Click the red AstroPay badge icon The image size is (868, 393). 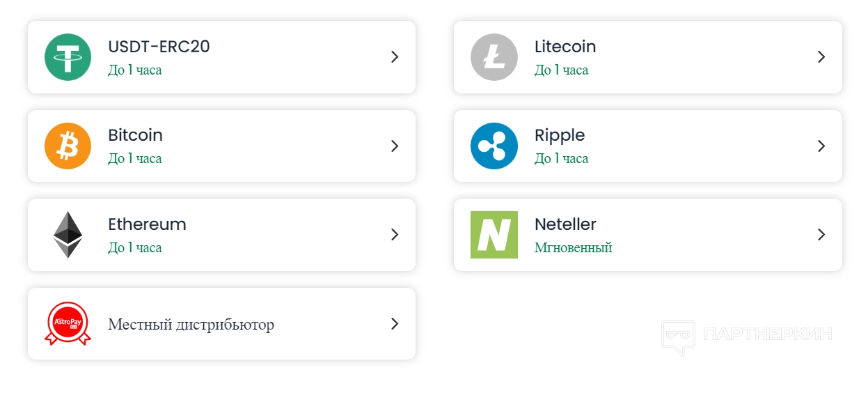[68, 324]
